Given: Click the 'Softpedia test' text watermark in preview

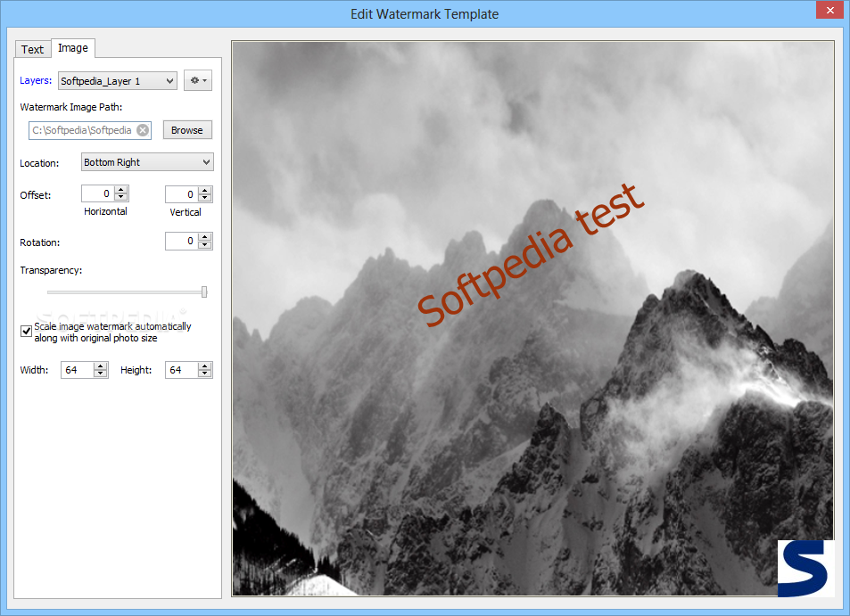Looking at the screenshot, I should [x=532, y=255].
